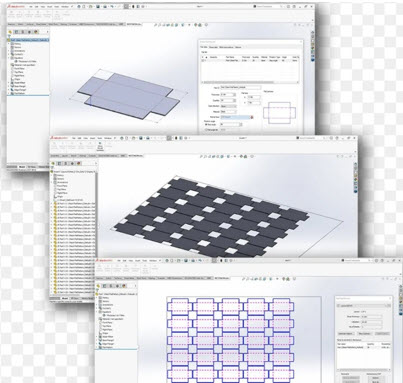Open DisplayManager tab in middle window
Screen dimensions: 403x383
(x=79, y=163)
